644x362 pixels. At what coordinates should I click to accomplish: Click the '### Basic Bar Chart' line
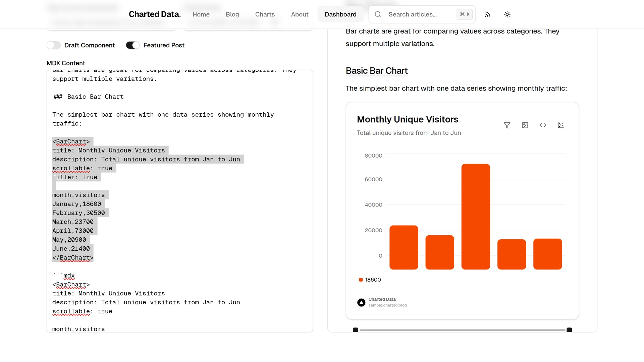[x=89, y=97]
